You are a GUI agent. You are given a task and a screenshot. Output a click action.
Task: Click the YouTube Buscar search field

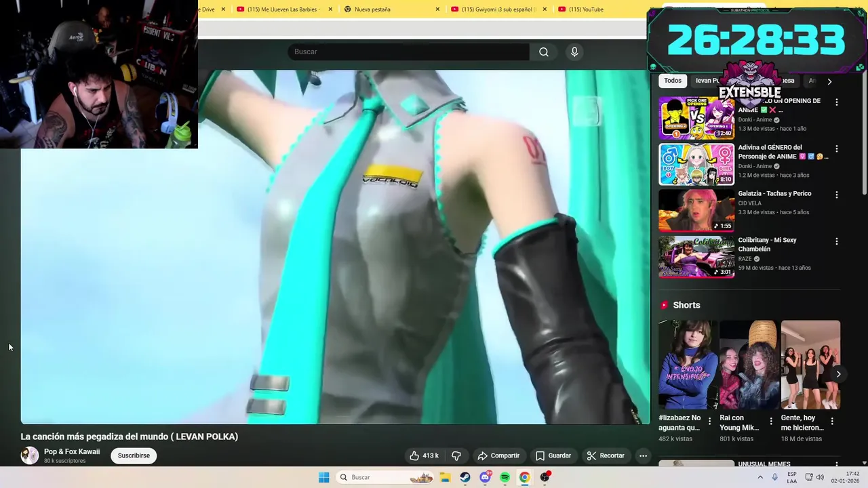pyautogui.click(x=409, y=52)
